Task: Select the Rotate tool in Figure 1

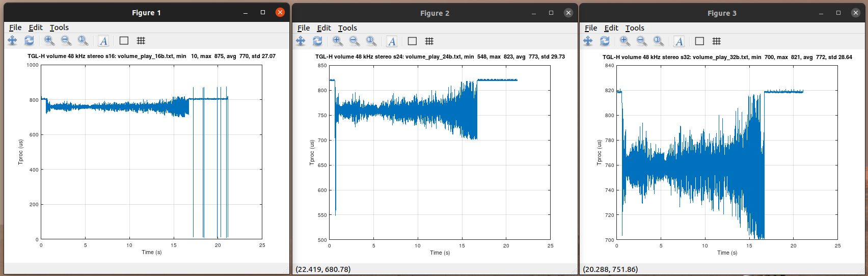Action: [29, 41]
